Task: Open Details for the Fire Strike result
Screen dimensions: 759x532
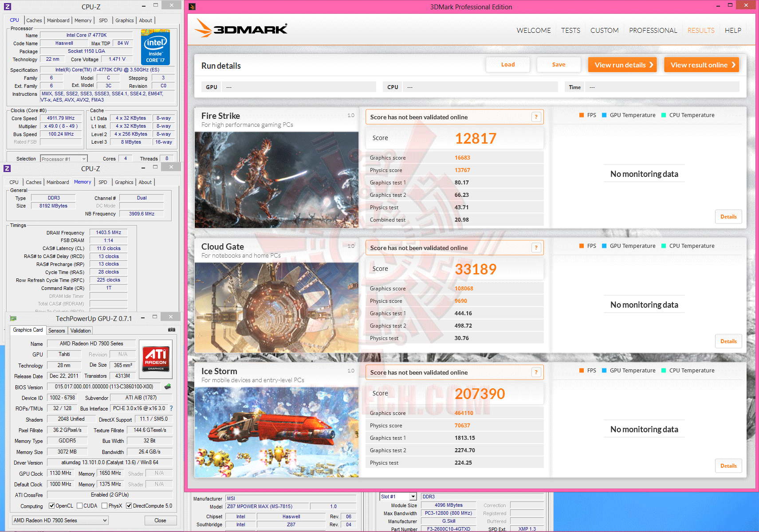Action: pos(728,217)
